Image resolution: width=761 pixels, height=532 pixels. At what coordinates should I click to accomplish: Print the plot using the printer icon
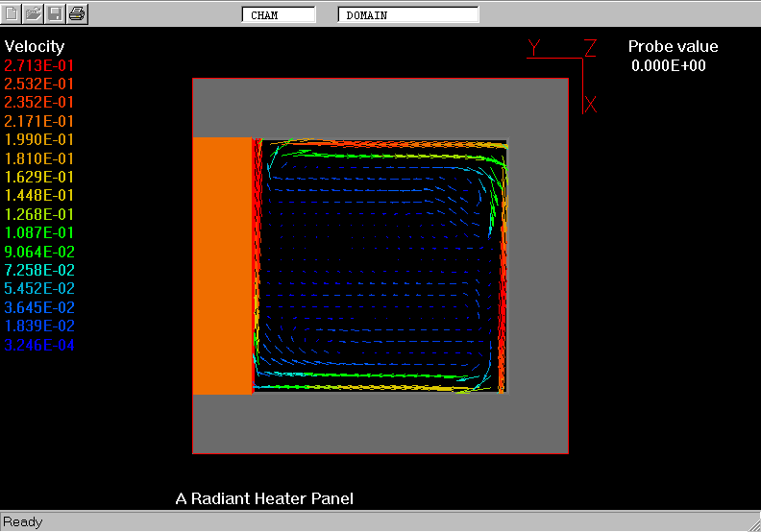point(77,13)
